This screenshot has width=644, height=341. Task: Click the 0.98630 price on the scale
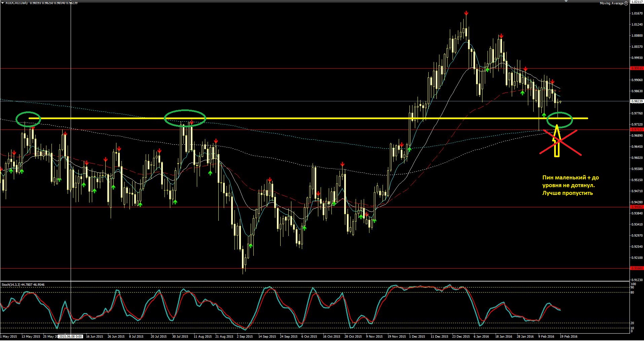pos(637,91)
